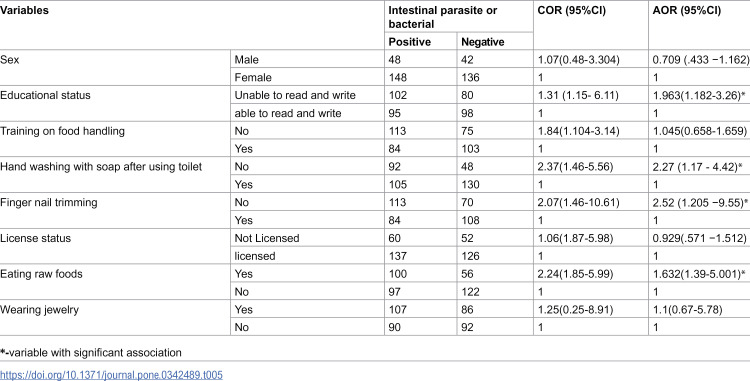
Task: Select the AOR (95%CI) column header
Action: tap(687, 11)
